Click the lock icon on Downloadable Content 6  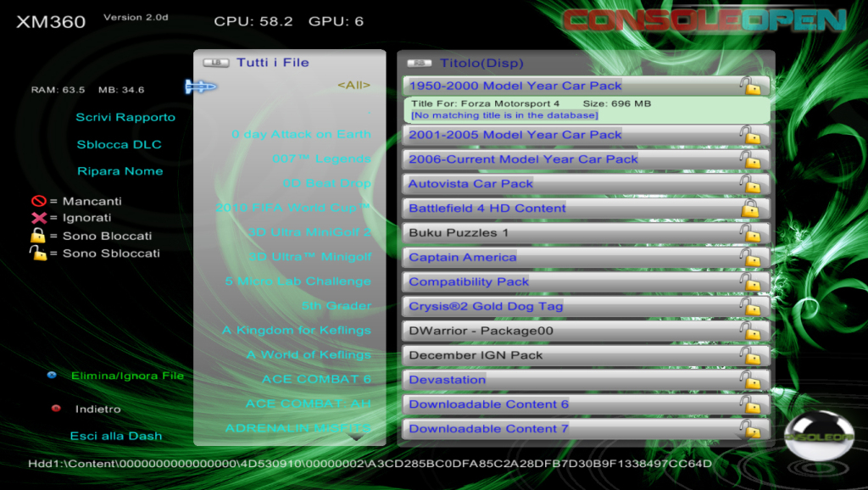[x=751, y=404]
